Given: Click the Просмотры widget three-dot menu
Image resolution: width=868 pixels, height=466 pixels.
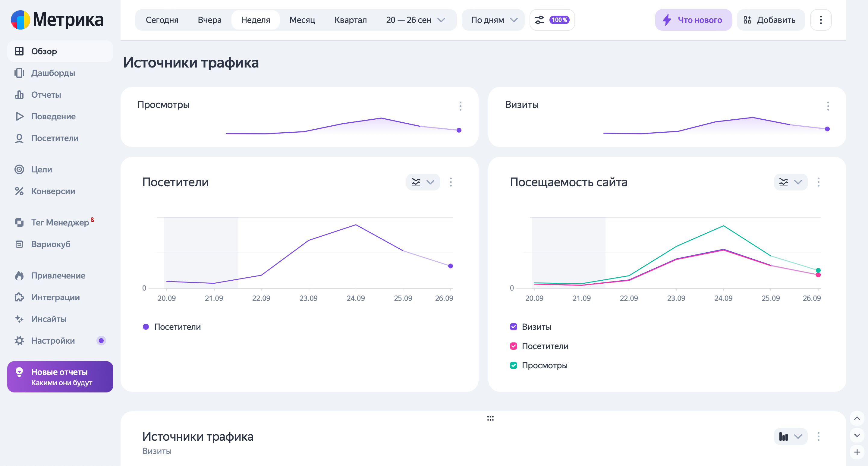Looking at the screenshot, I should 460,106.
